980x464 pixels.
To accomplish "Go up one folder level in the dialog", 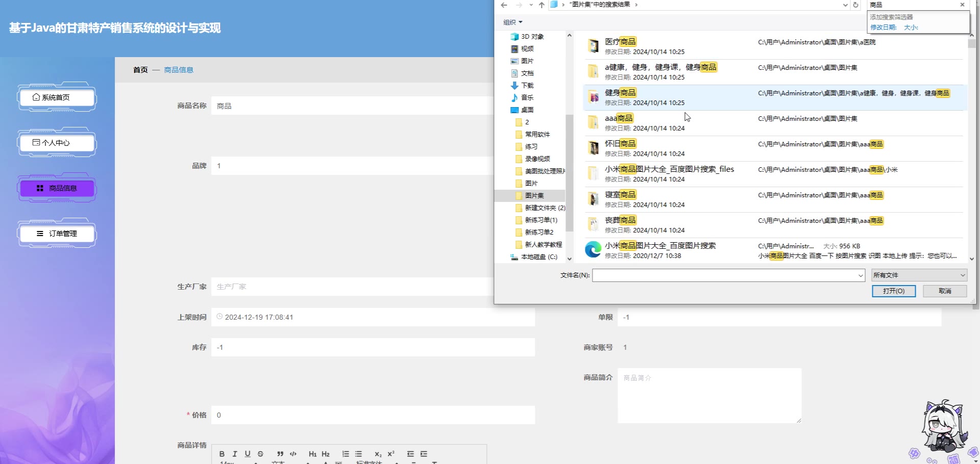I will click(x=542, y=5).
